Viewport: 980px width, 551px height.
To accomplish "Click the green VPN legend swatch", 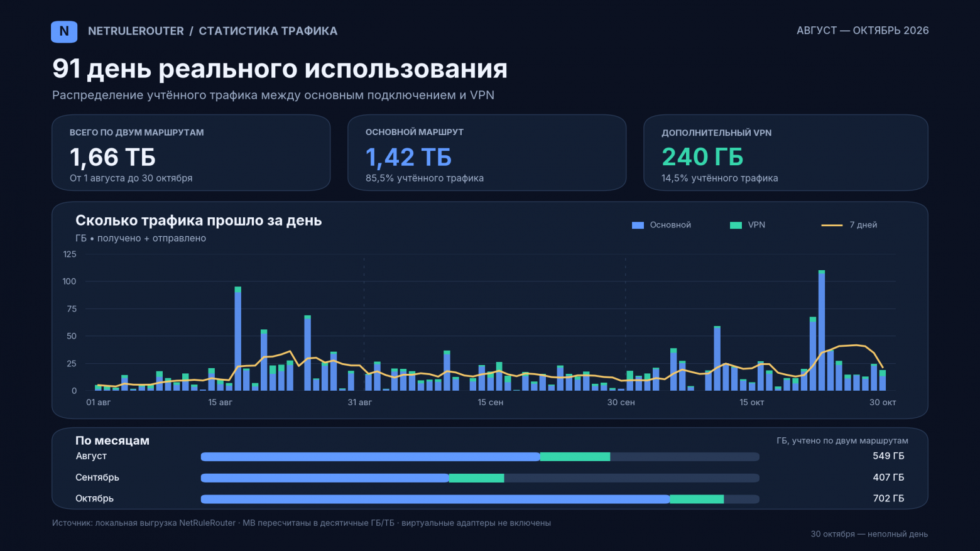I will 736,225.
